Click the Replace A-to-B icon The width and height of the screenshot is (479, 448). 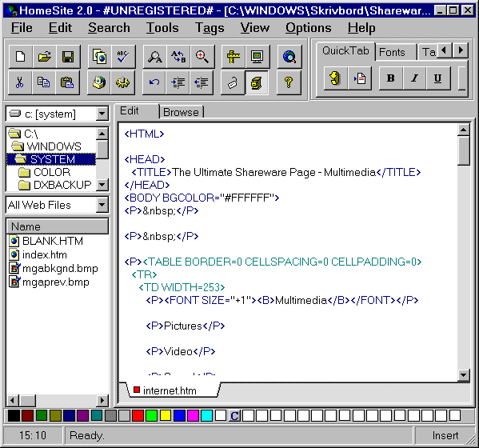coord(178,57)
